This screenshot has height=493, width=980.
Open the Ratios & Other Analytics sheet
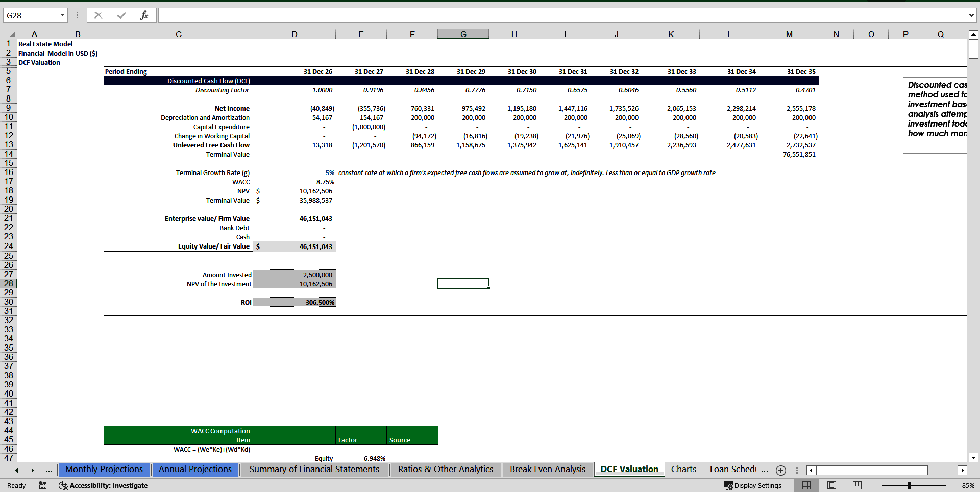[446, 470]
